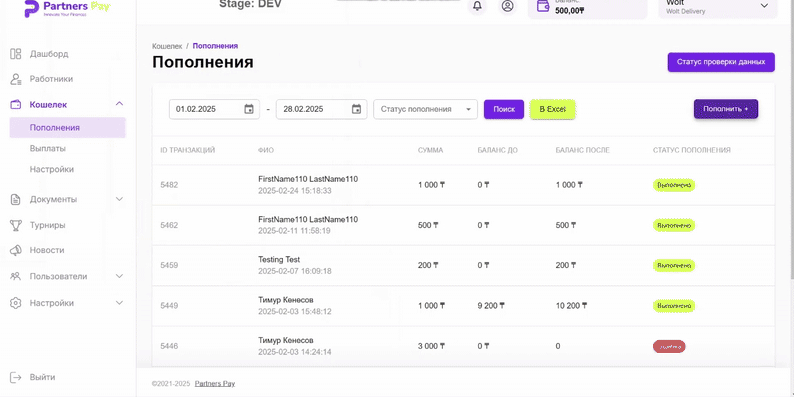794x397 pixels.
Task: Click the Partners Pay logo
Action: point(67,8)
